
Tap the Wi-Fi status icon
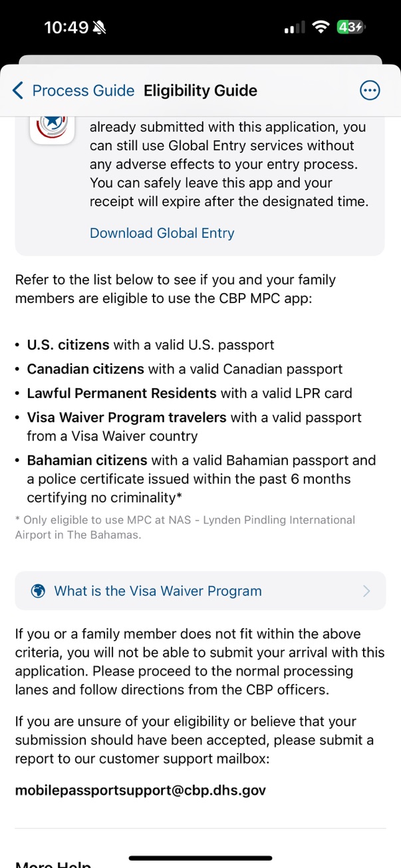click(x=321, y=27)
